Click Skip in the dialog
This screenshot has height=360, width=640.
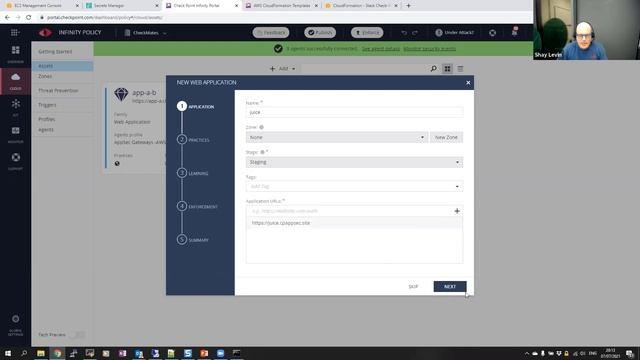pos(413,287)
